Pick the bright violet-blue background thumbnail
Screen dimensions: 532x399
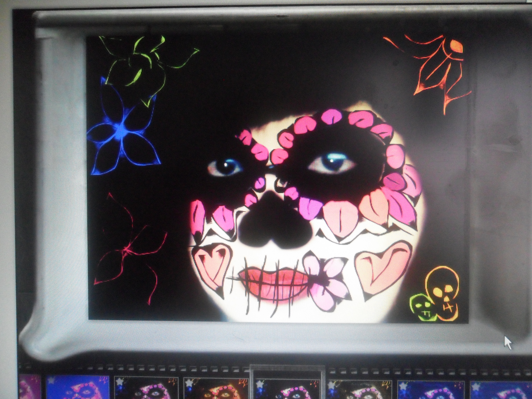tap(77, 387)
